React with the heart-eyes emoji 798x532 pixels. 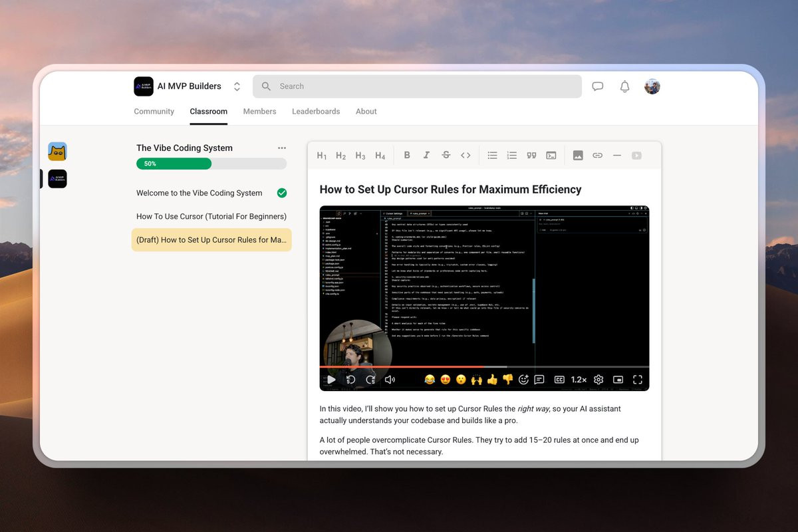click(x=446, y=380)
